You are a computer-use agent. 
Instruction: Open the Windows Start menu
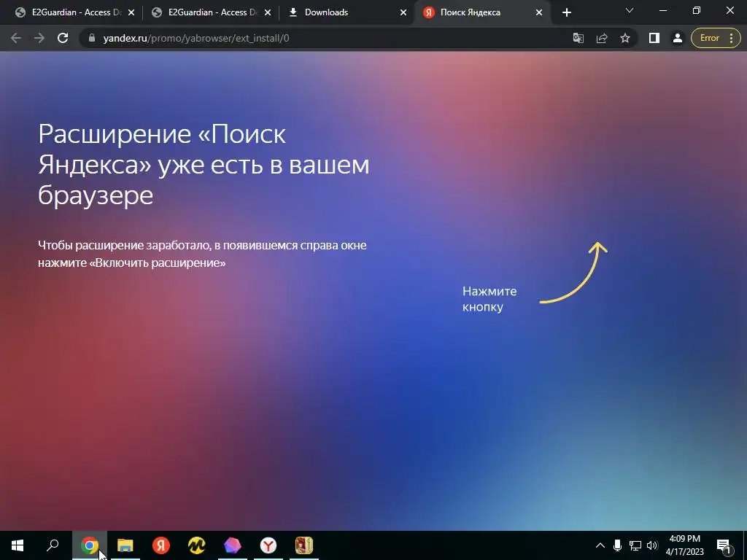(18, 545)
